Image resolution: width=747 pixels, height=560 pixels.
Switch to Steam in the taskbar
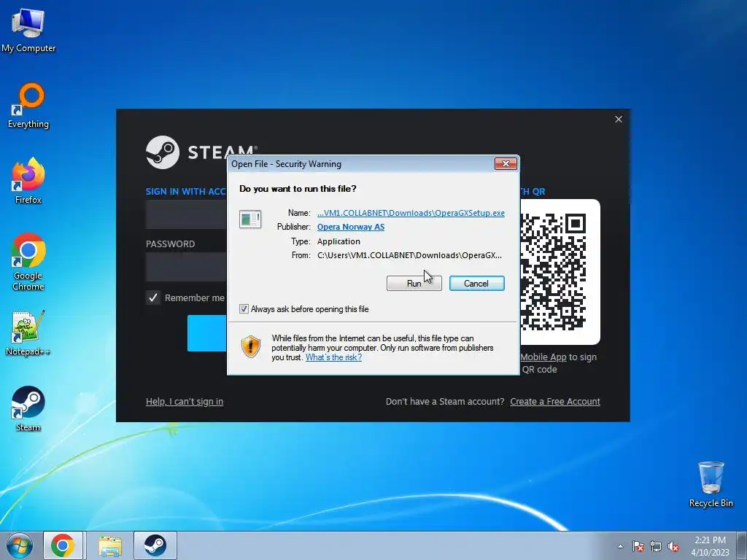[155, 545]
